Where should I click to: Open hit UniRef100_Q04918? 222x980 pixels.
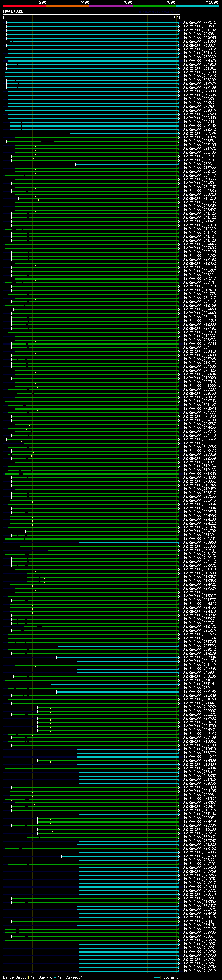coord(199,65)
